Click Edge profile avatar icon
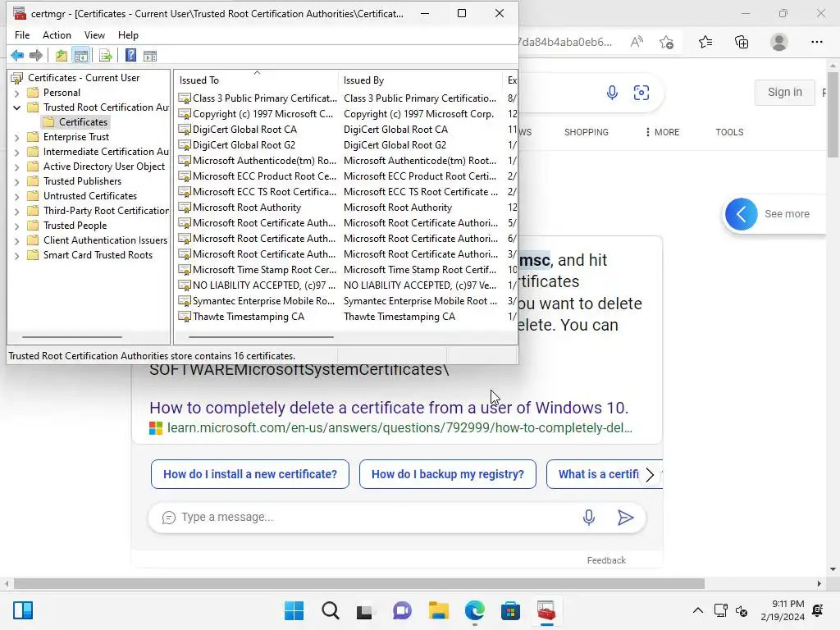The image size is (840, 630). (779, 42)
